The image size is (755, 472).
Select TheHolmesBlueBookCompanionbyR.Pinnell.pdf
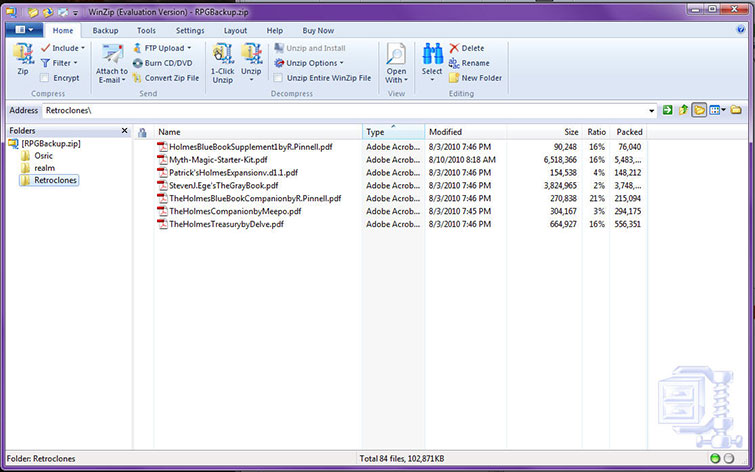click(x=249, y=198)
